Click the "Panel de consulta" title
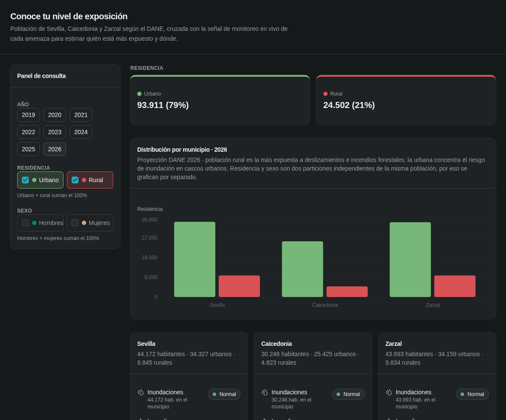506x420 pixels. click(x=41, y=76)
